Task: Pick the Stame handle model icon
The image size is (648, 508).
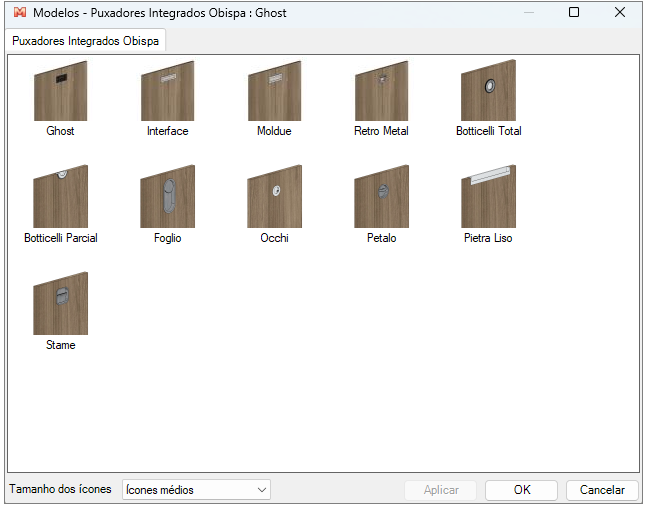Action: [x=61, y=303]
